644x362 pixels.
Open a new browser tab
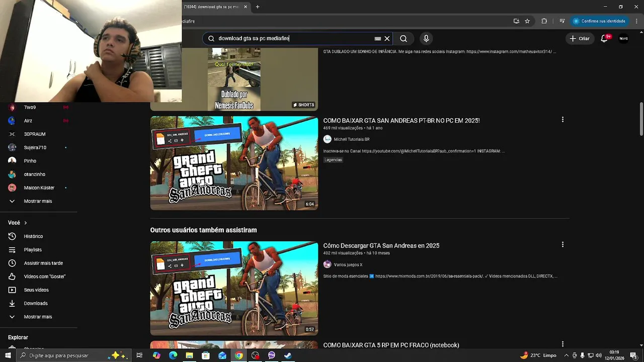tap(258, 7)
